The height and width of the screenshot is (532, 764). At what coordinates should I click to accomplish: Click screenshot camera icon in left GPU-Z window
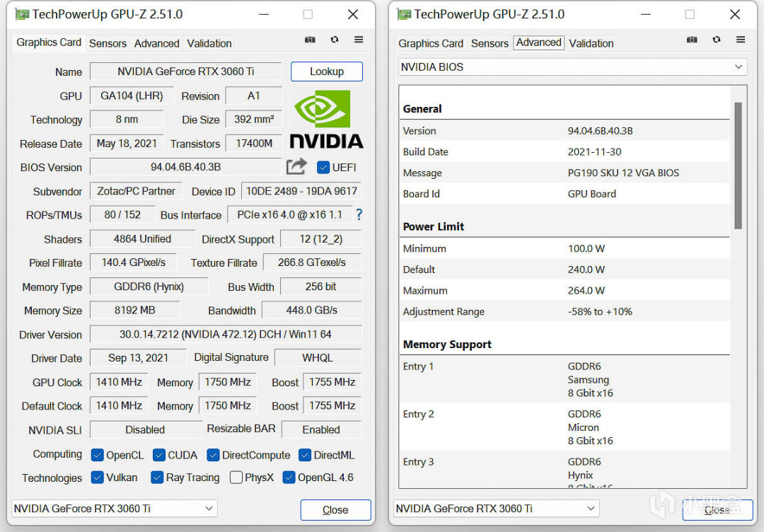tap(310, 40)
